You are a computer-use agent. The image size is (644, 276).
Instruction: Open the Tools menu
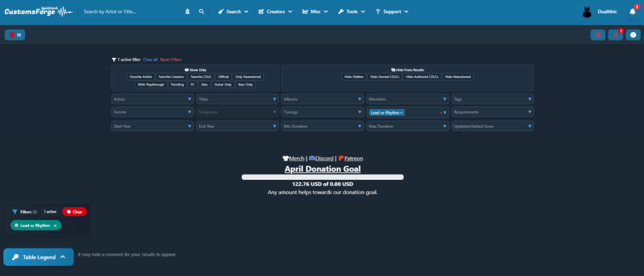click(352, 12)
